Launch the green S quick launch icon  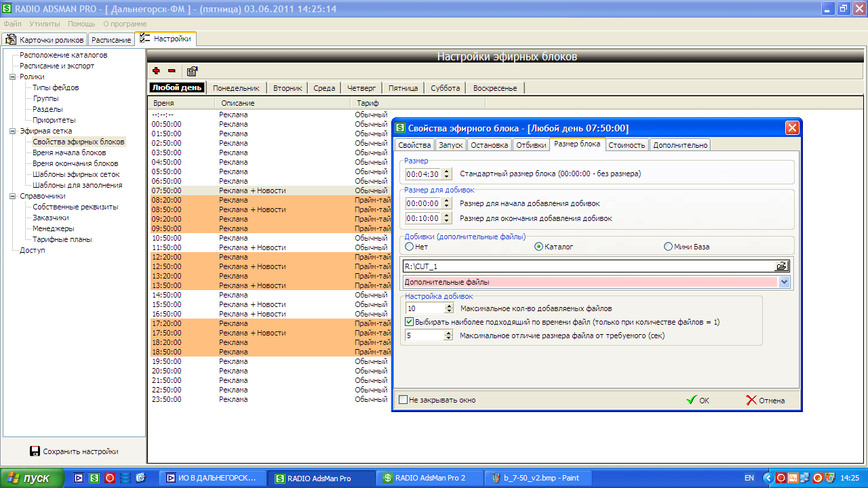(94, 478)
